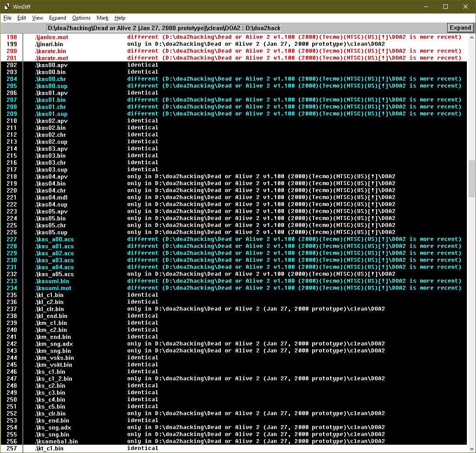Click the scrollbar down arrow

[x=472, y=448]
